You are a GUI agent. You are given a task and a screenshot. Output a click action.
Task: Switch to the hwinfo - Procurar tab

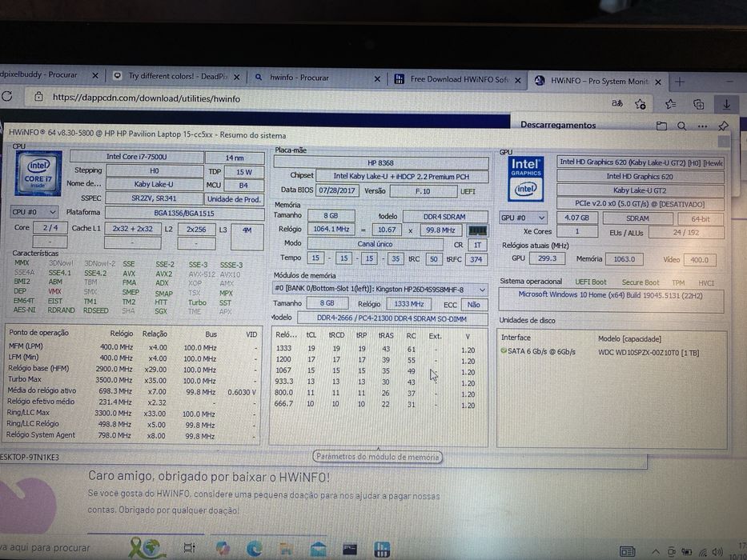click(299, 77)
